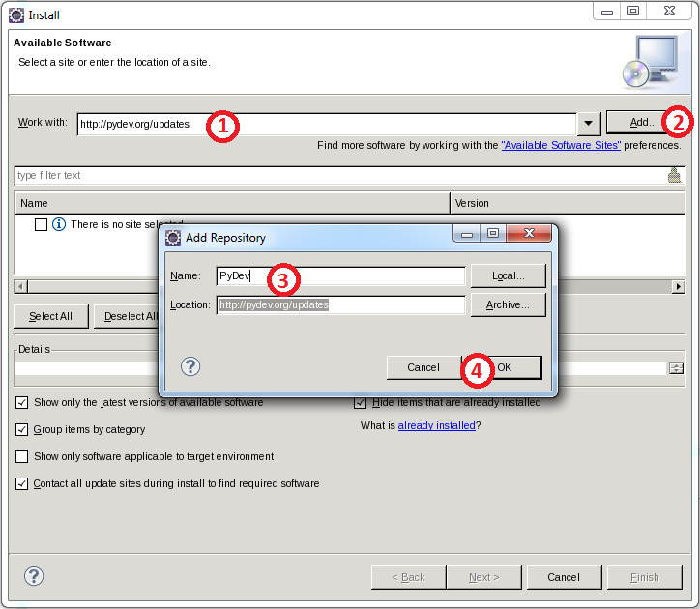Click the help icon in Add Repository dialog

191,366
